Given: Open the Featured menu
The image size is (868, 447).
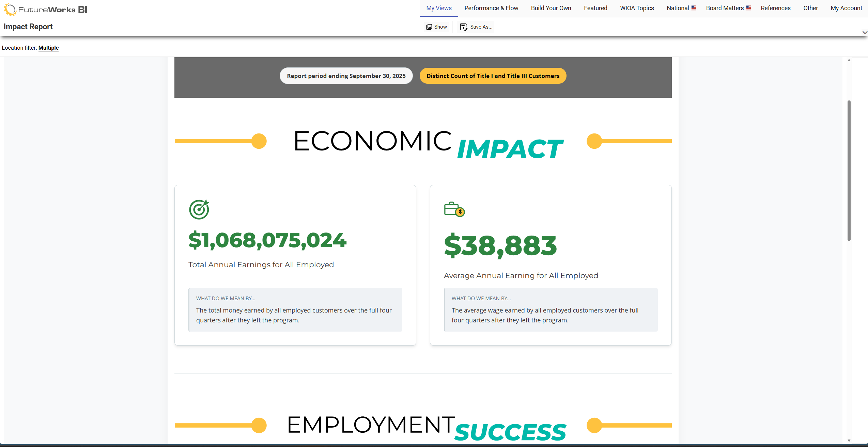Looking at the screenshot, I should click(595, 8).
